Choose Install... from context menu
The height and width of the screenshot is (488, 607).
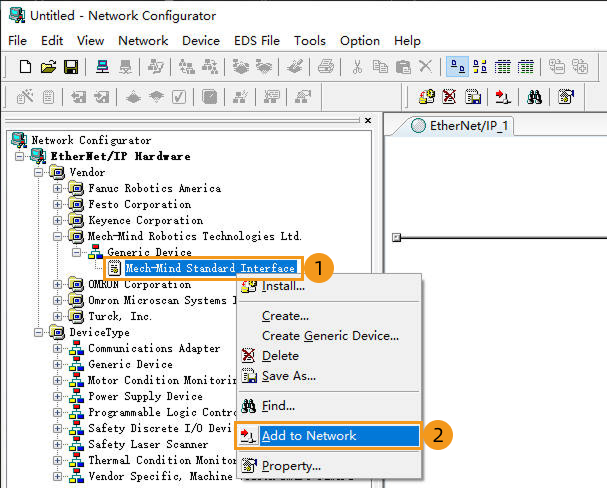pos(329,286)
